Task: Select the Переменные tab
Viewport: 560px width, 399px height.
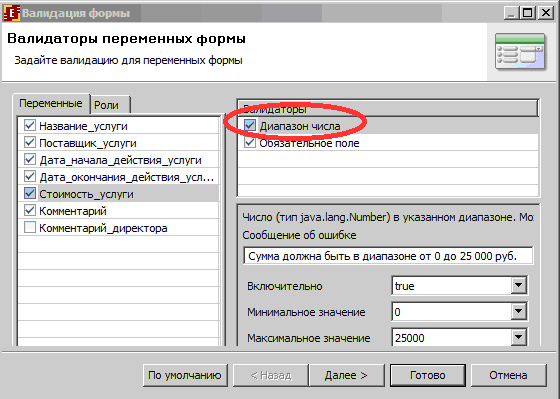Action: (x=51, y=104)
